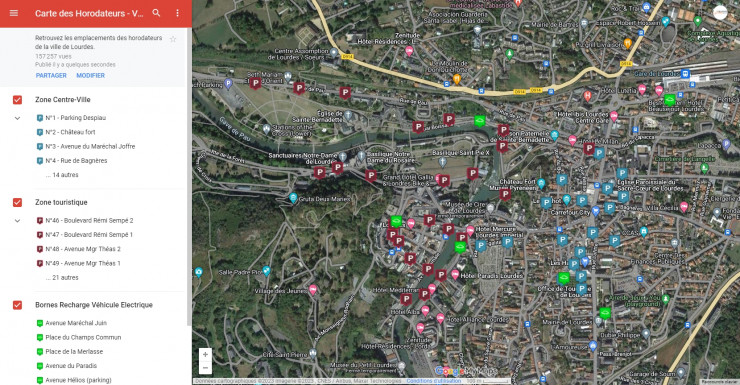Open the hamburger menu in the header
740x385 pixels.
tap(14, 13)
